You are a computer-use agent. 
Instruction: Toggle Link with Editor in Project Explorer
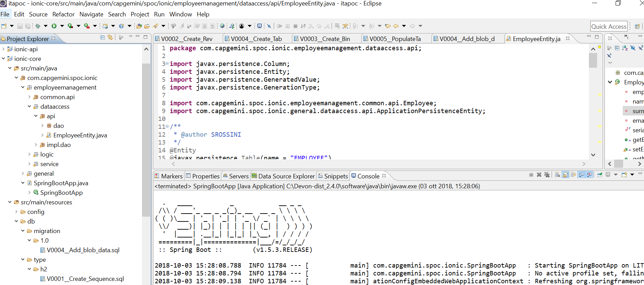click(110, 37)
